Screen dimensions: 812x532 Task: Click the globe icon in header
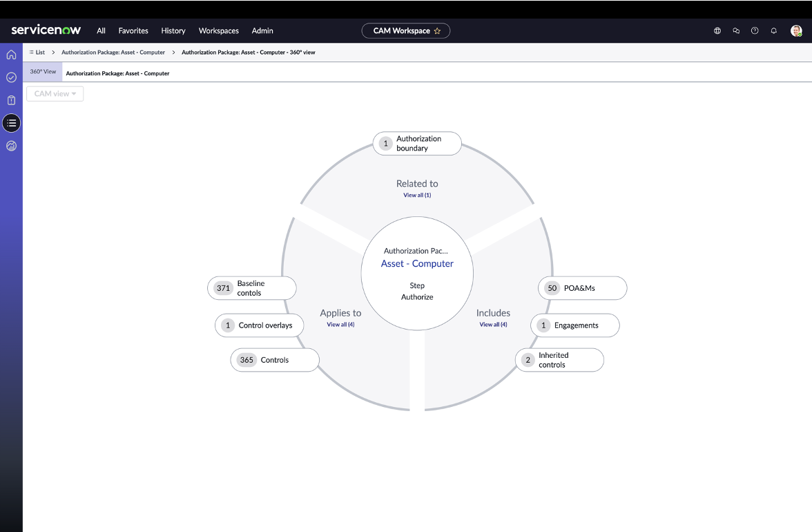717,30
